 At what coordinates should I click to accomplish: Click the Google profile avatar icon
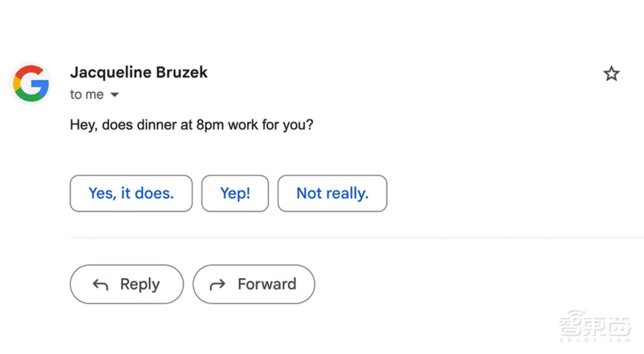pos(31,84)
